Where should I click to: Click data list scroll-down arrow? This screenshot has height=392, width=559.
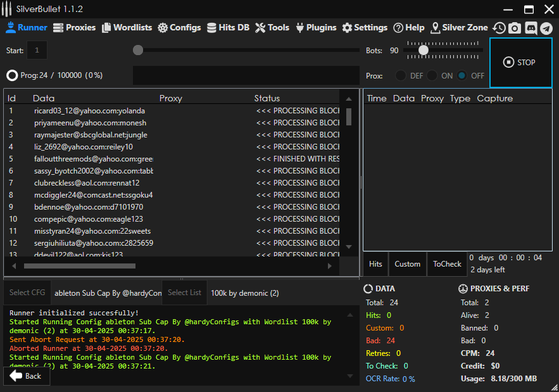[348, 246]
